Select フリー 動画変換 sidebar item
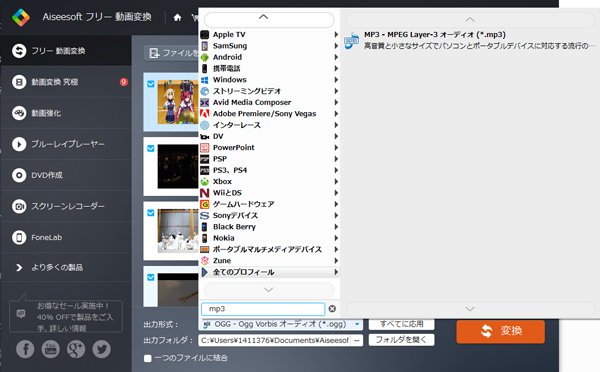This screenshot has height=372, width=600. [x=66, y=51]
